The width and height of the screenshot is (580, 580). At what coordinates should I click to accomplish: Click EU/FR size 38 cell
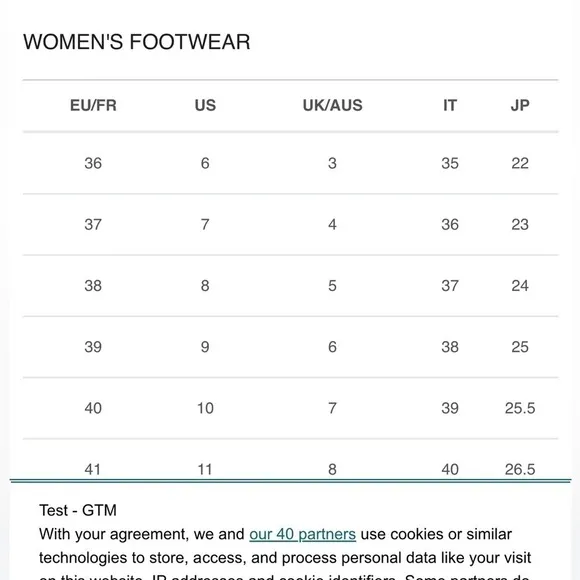[93, 286]
